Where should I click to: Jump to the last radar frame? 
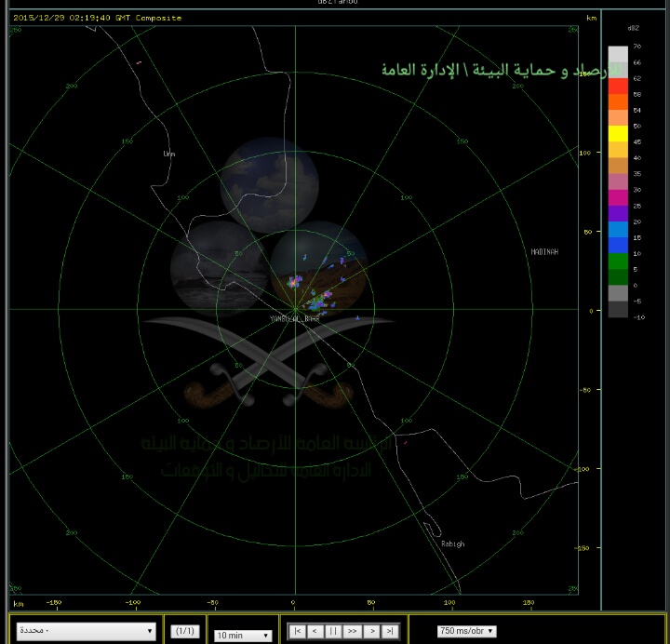[390, 631]
